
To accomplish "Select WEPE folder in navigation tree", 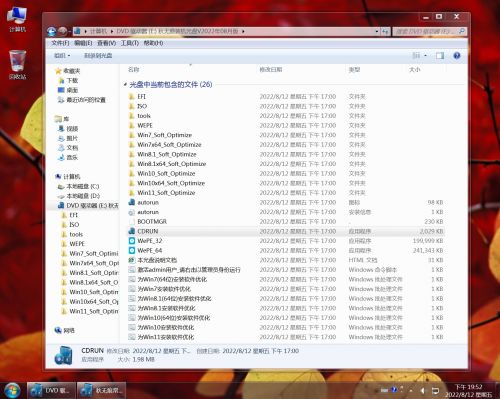I will [x=77, y=244].
